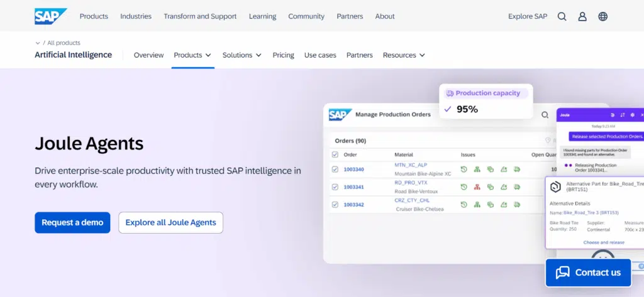This screenshot has height=297, width=644.
Task: Open the site search magnifier icon
Action: click(562, 16)
